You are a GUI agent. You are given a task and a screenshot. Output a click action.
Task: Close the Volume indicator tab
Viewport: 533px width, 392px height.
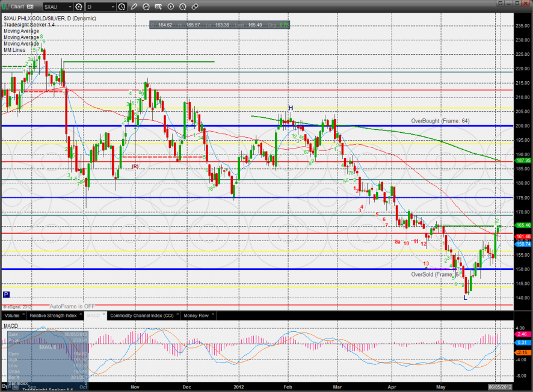pyautogui.click(x=24, y=315)
